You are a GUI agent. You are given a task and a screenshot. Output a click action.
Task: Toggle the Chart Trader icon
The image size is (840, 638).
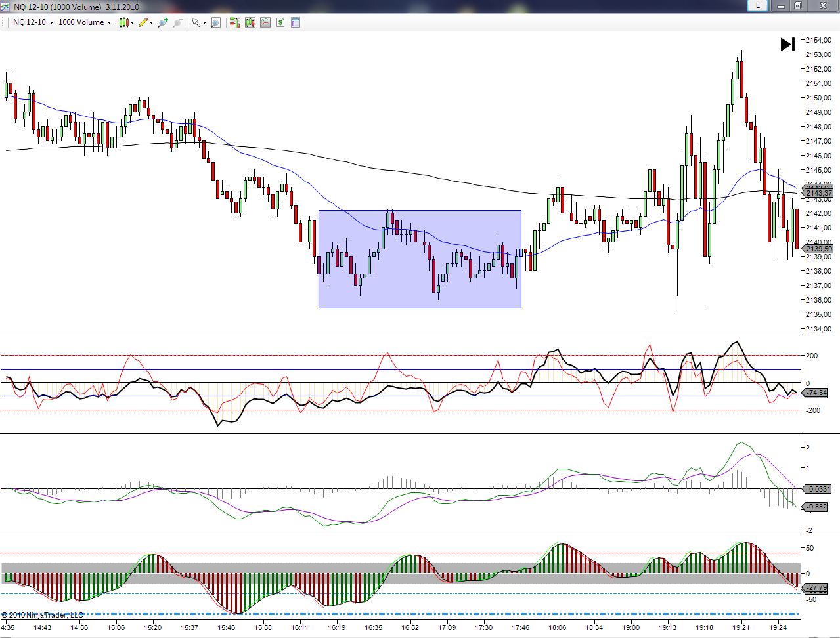coord(234,22)
